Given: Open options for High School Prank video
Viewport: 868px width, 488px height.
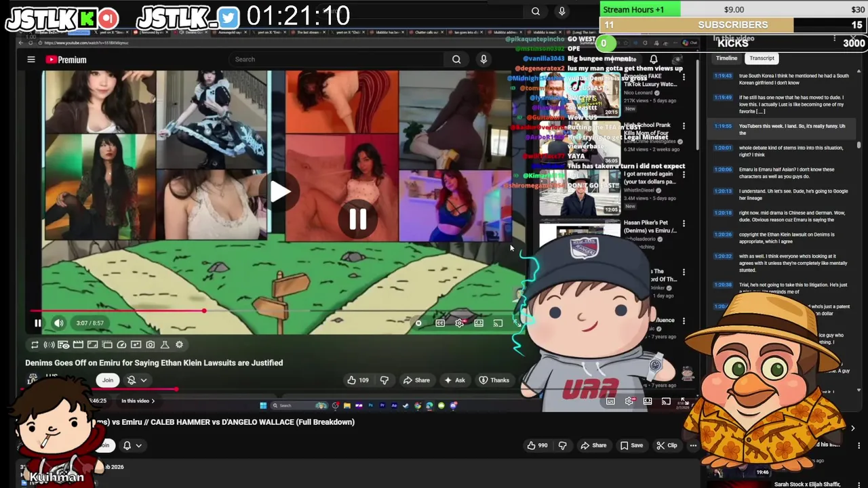Looking at the screenshot, I should point(684,126).
